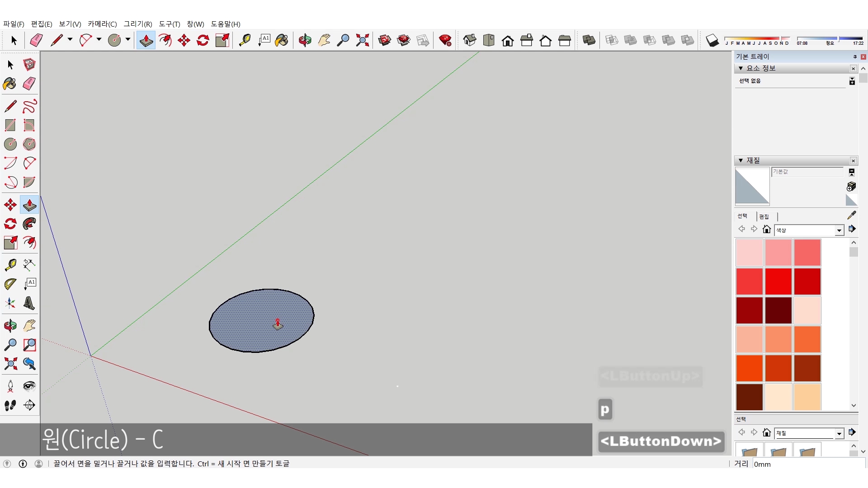
Task: Pick the bright red color swatch
Action: click(x=778, y=281)
